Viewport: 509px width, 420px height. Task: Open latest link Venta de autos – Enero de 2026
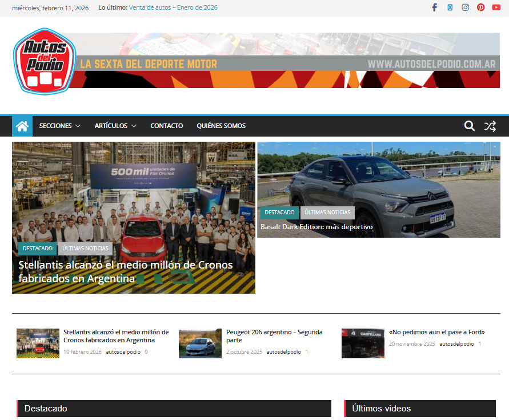point(173,8)
